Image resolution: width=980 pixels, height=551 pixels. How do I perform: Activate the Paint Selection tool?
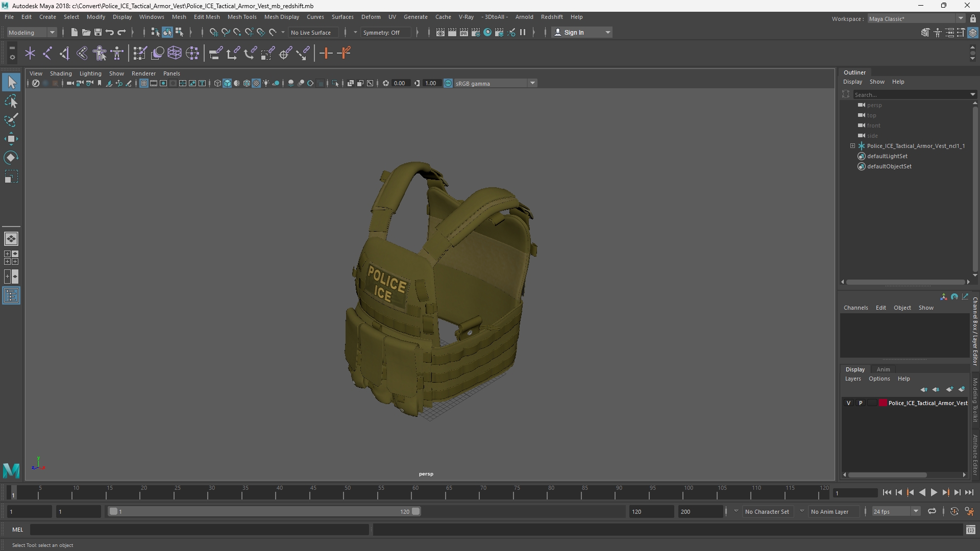(x=11, y=120)
